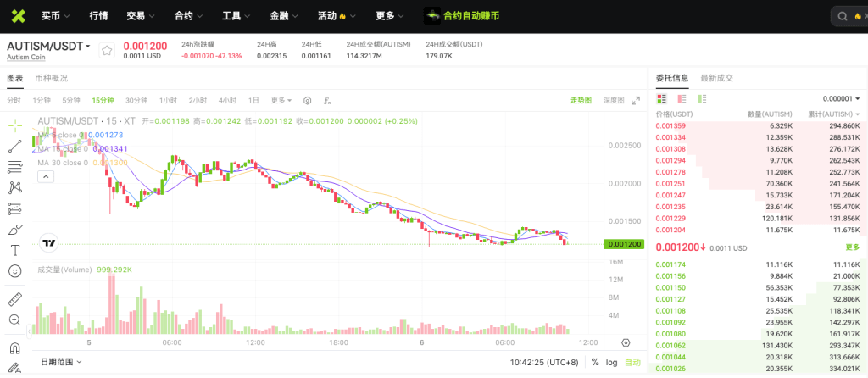Click the search magnifier in header
Image resolution: width=868 pixels, height=378 pixels.
[843, 17]
